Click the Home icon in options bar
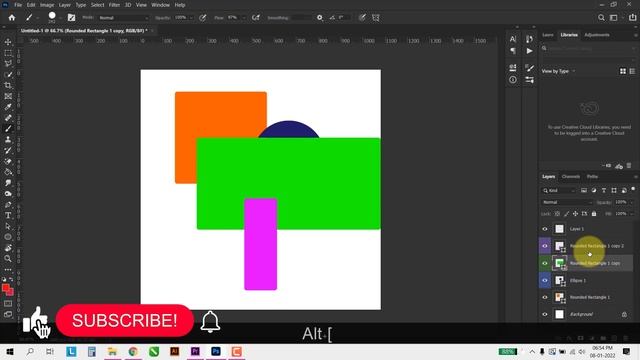Image resolution: width=640 pixels, height=360 pixels. coord(12,18)
